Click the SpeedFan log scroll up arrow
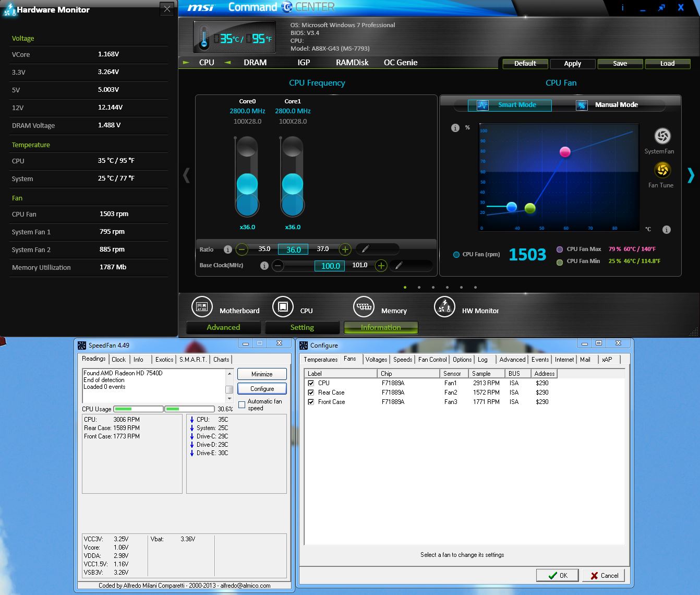 (x=229, y=374)
